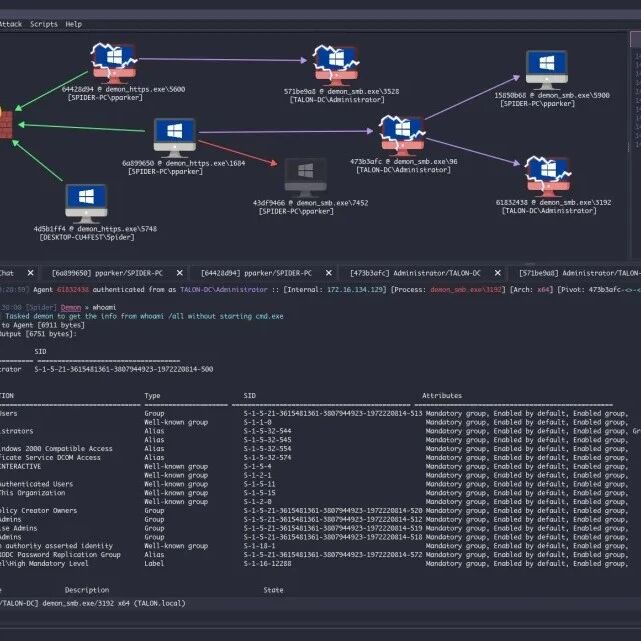
Task: Switch to the [64428d94] pparker/SPIDER-PC tab
Action: (256, 273)
